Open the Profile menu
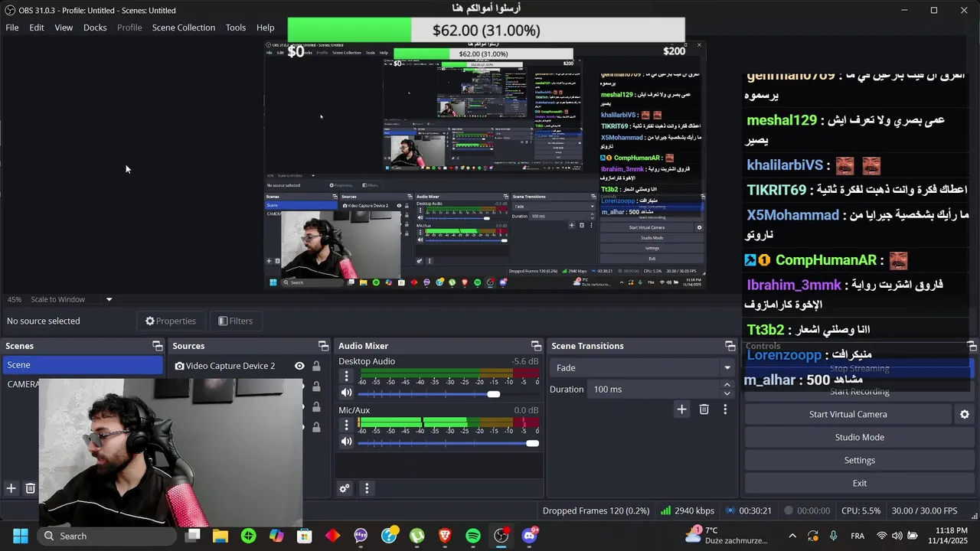This screenshot has height=551, width=980. [129, 28]
